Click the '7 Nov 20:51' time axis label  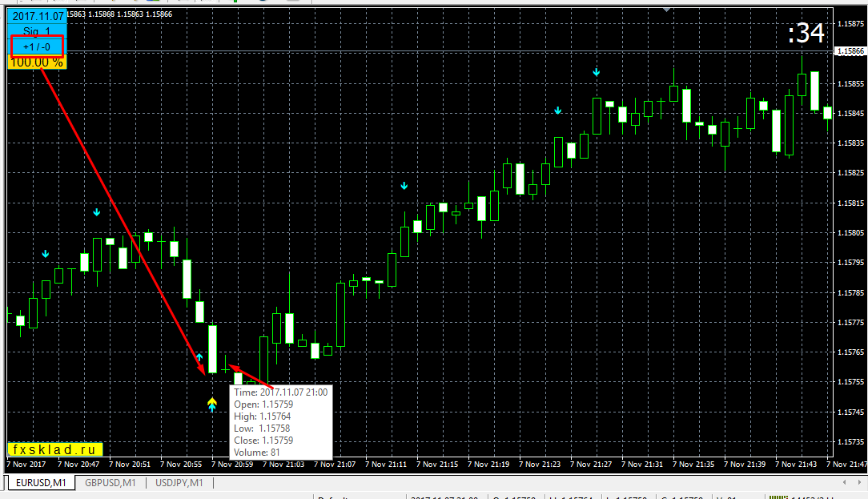pyautogui.click(x=130, y=464)
